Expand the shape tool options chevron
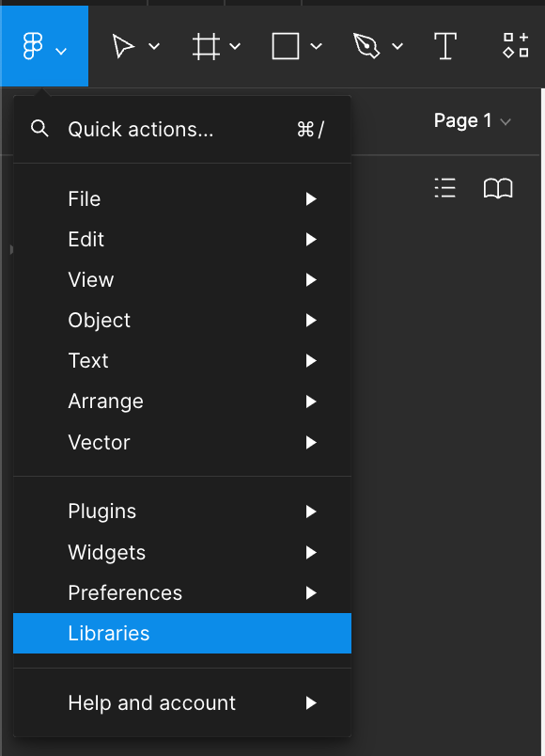Screen dimensions: 545x756 tap(316, 45)
